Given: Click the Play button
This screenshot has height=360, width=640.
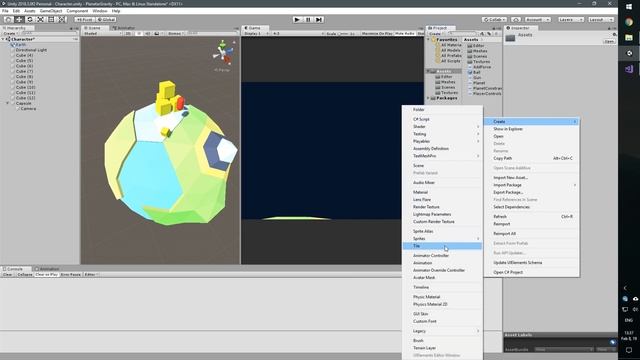Looking at the screenshot, I should click(297, 20).
